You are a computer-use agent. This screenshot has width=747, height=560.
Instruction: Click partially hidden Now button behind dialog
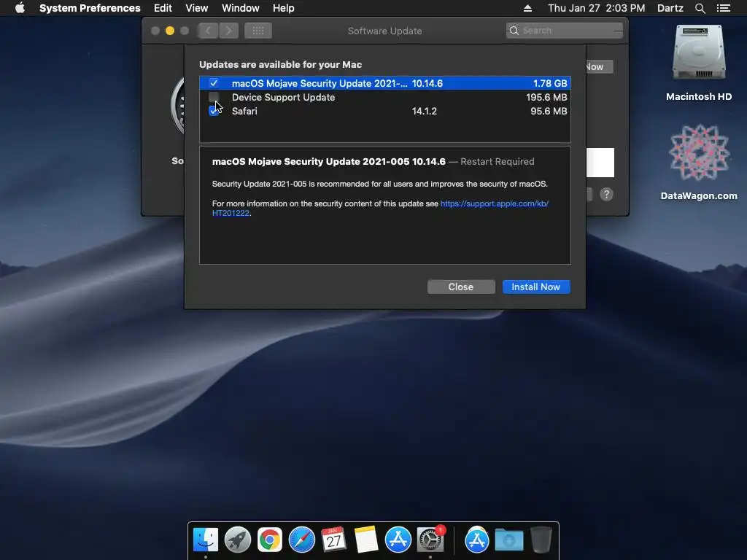600,66
